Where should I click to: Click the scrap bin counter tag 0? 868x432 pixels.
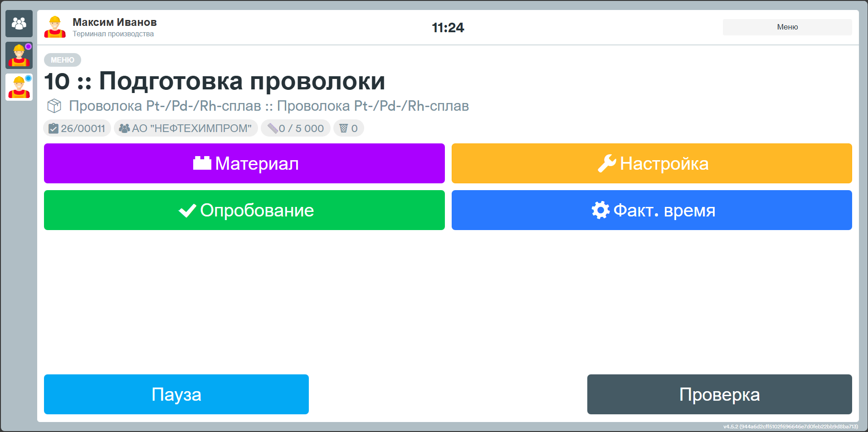[x=349, y=128]
